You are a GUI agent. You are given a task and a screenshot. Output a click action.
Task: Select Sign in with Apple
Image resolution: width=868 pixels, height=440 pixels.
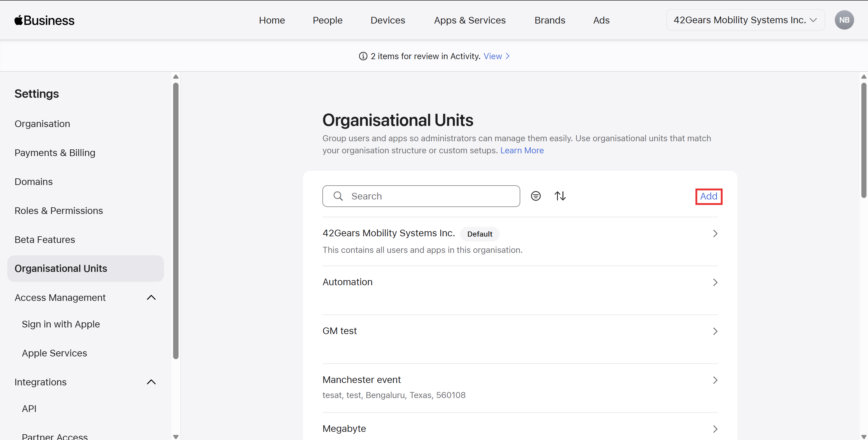click(61, 324)
